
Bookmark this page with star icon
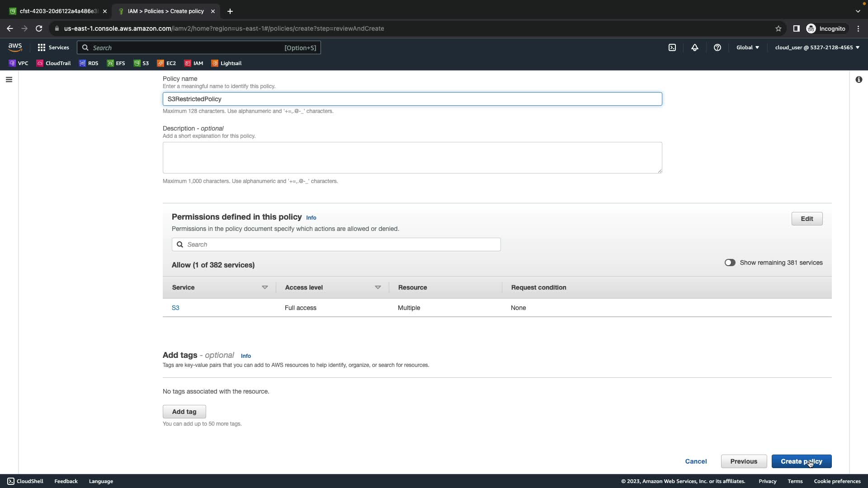(778, 28)
